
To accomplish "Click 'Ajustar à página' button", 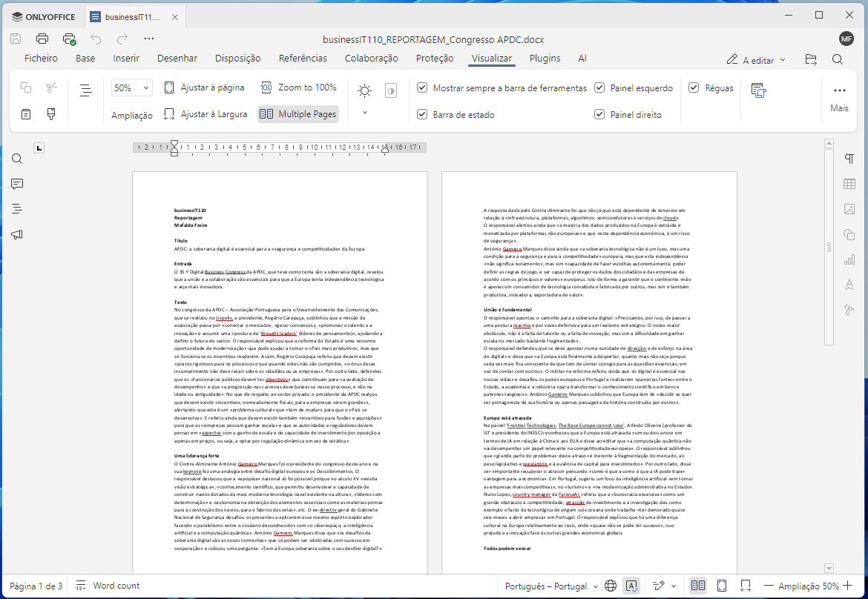I will tap(204, 87).
